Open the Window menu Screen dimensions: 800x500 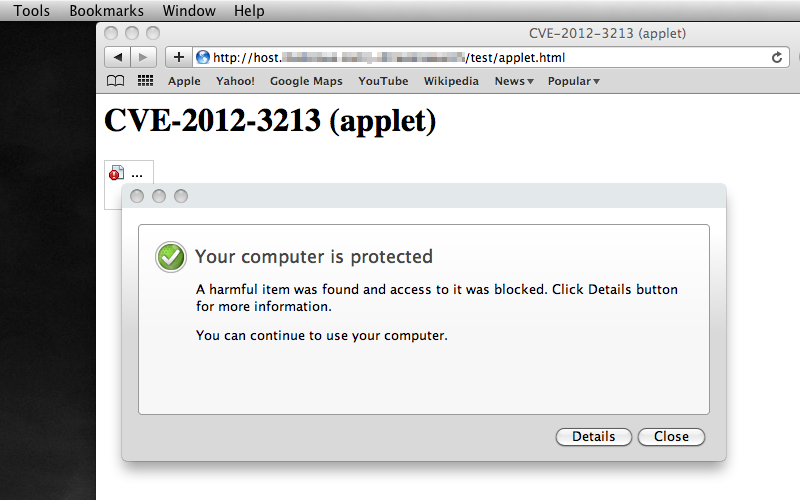point(189,11)
